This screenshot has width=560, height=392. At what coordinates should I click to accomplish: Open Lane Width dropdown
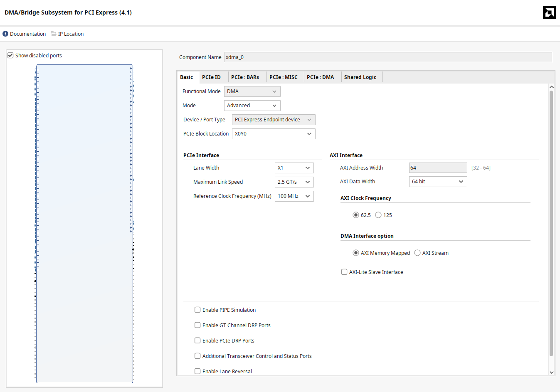[x=294, y=168]
